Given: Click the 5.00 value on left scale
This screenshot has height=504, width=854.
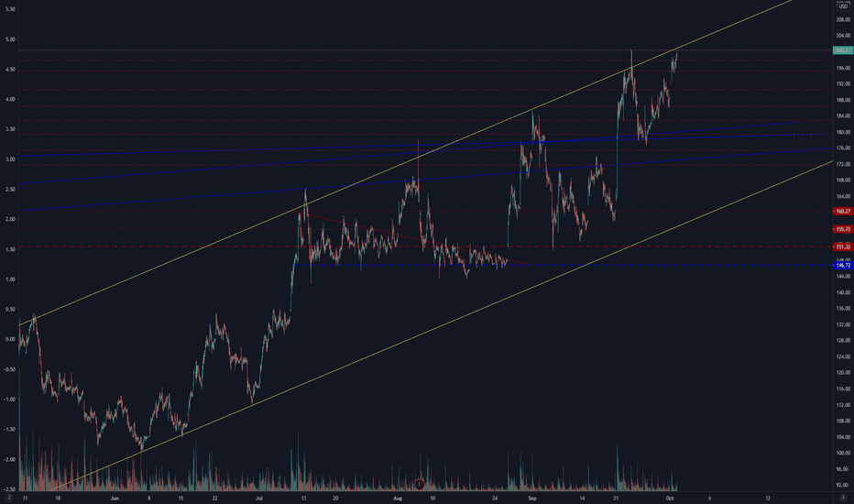Looking at the screenshot, I should 10,39.
